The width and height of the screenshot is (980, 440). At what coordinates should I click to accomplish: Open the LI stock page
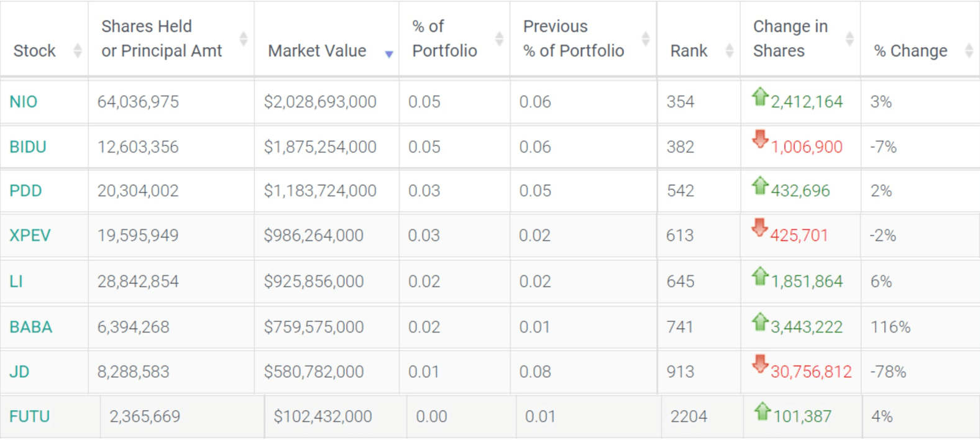point(16,282)
